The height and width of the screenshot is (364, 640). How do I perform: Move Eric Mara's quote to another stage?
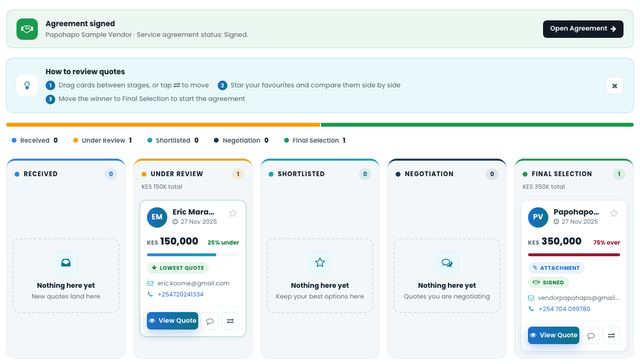230,321
